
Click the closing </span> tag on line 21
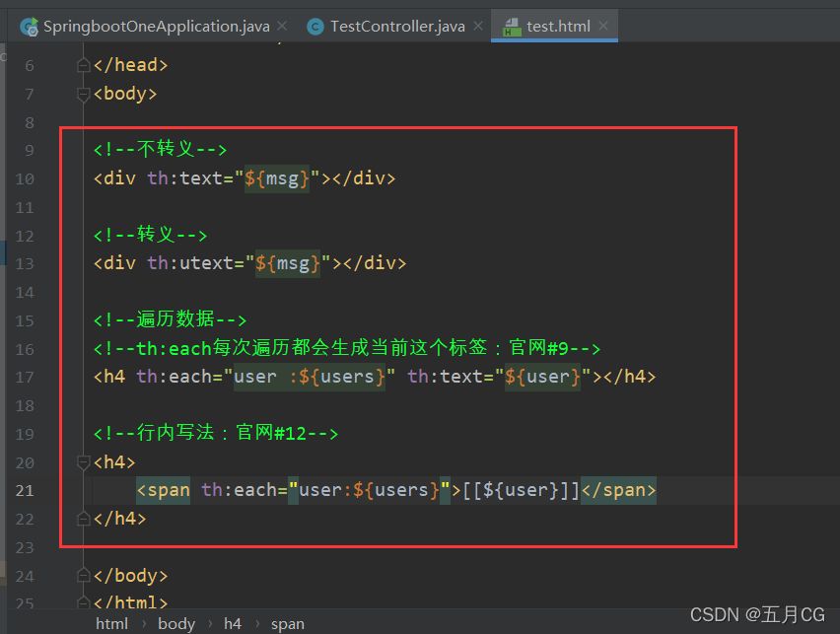click(619, 490)
